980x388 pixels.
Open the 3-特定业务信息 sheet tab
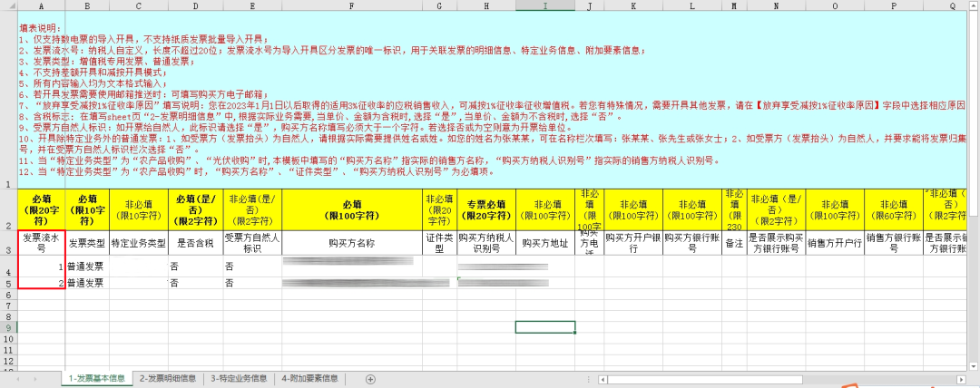(239, 379)
